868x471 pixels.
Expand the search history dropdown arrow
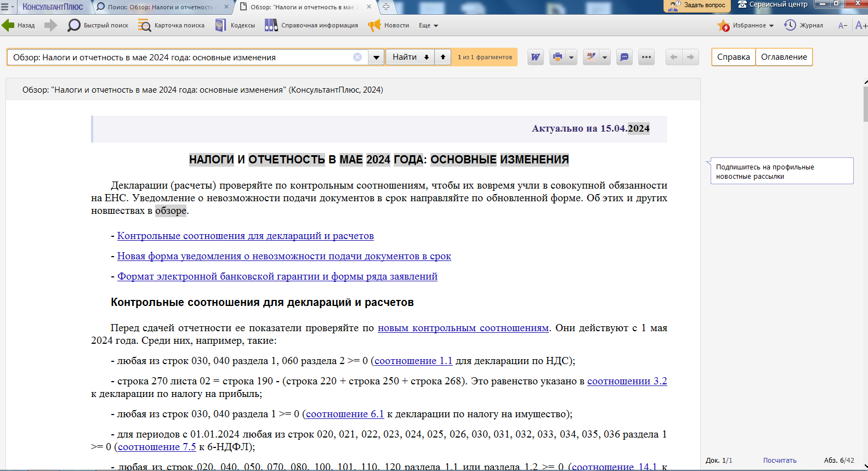click(x=376, y=57)
